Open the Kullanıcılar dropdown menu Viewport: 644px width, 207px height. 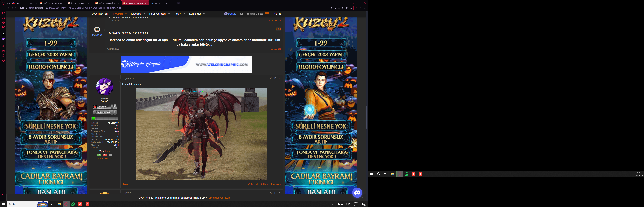point(204,14)
